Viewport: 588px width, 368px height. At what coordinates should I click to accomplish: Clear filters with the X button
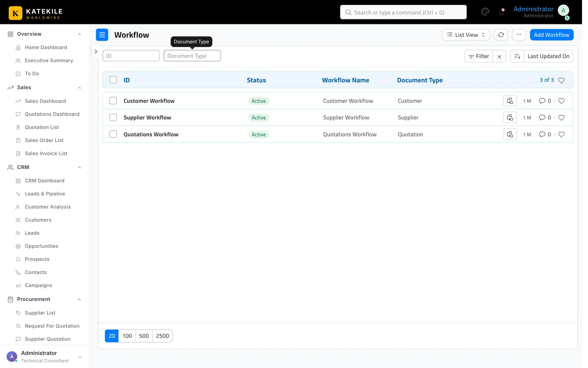[x=499, y=56]
